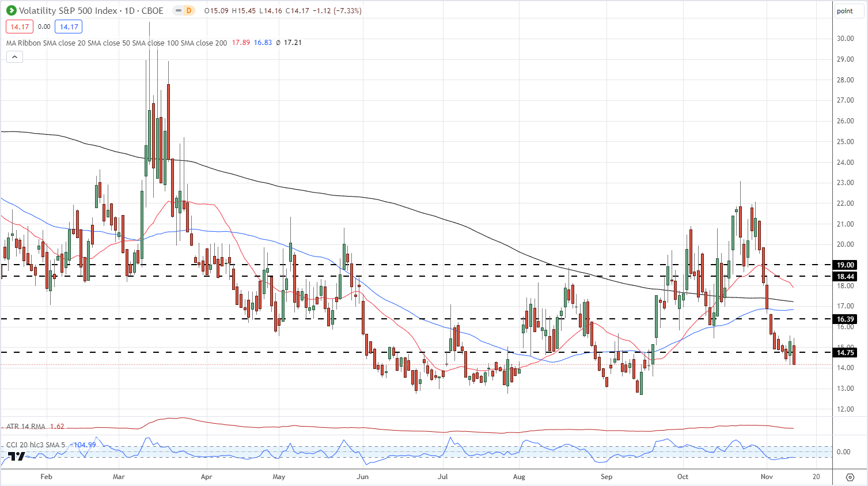
Task: Click the Jun label on time axis
Action: point(362,477)
